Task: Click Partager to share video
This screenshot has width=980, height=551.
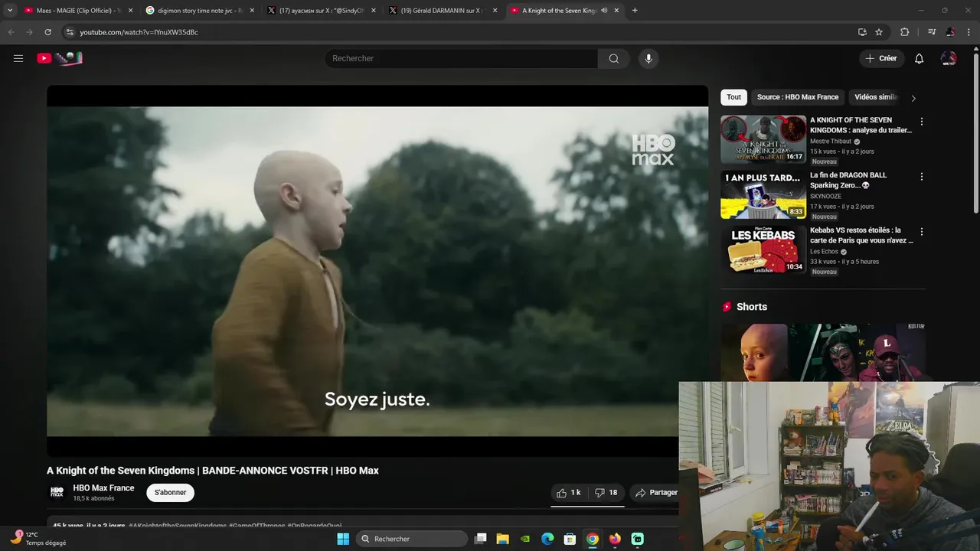Action: click(655, 493)
